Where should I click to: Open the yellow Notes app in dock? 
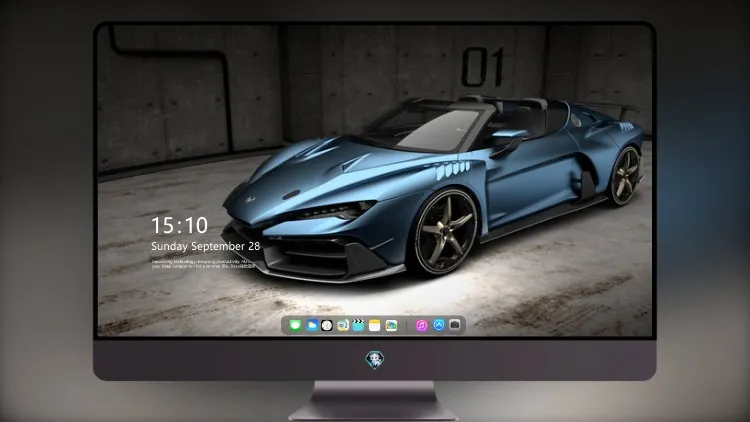click(375, 325)
